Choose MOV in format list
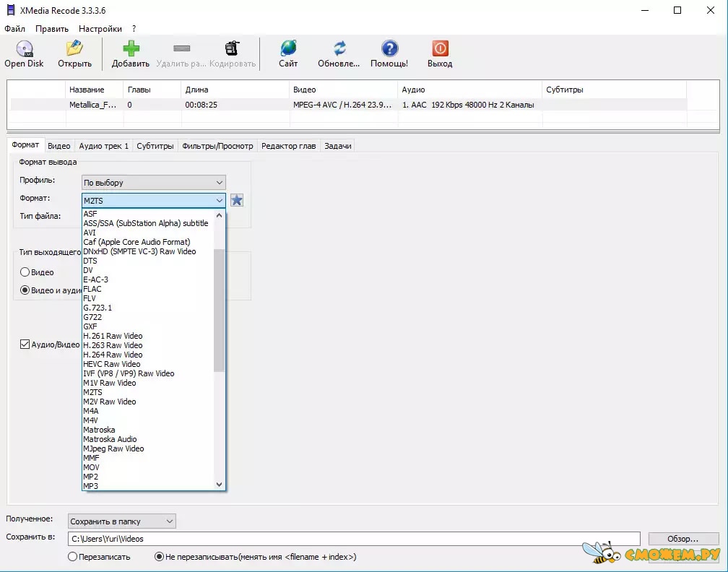This screenshot has height=572, width=728. coord(148,467)
